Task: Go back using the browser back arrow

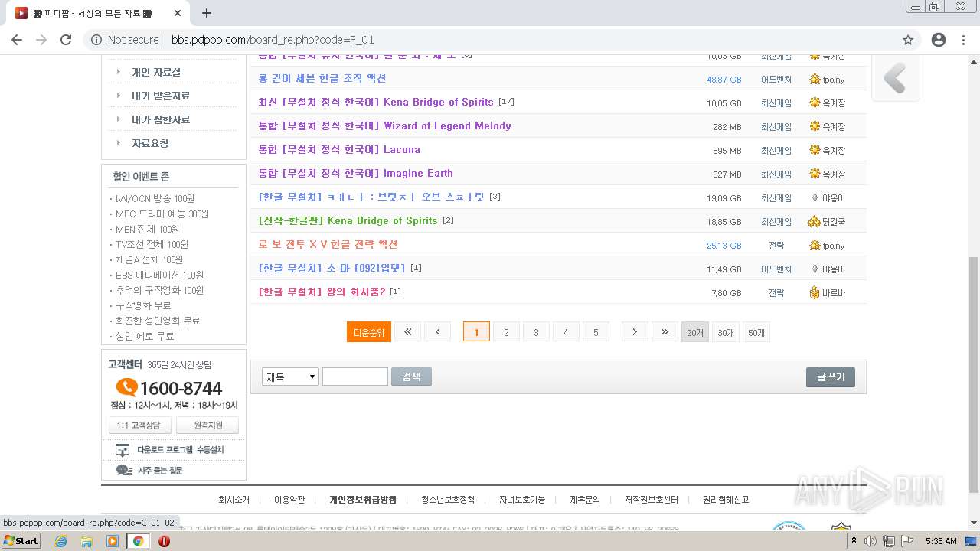Action: (x=17, y=40)
